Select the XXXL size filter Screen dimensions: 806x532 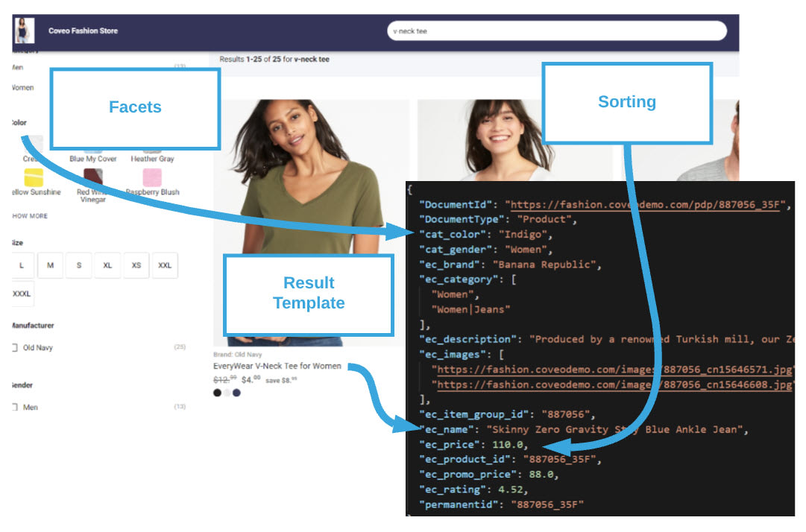click(22, 293)
